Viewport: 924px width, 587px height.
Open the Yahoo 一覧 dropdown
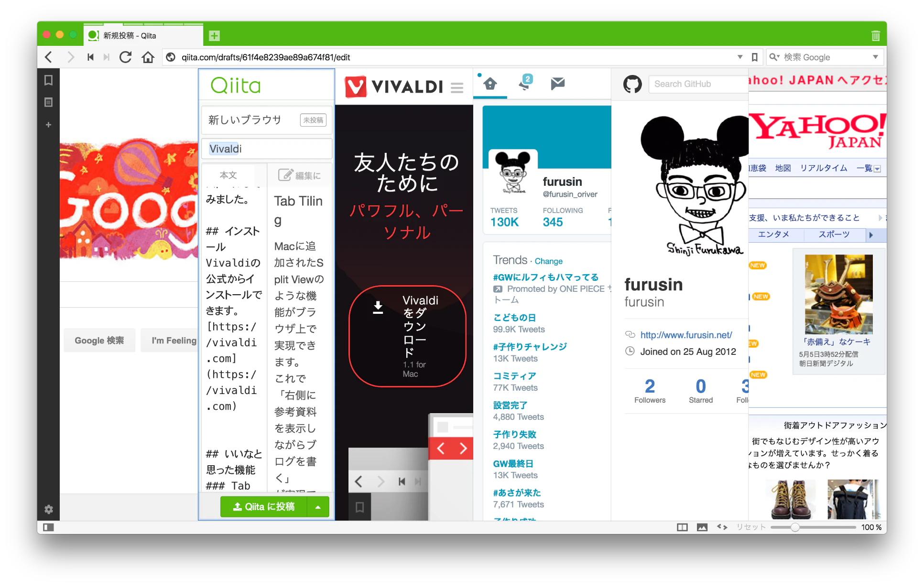pyautogui.click(x=869, y=168)
